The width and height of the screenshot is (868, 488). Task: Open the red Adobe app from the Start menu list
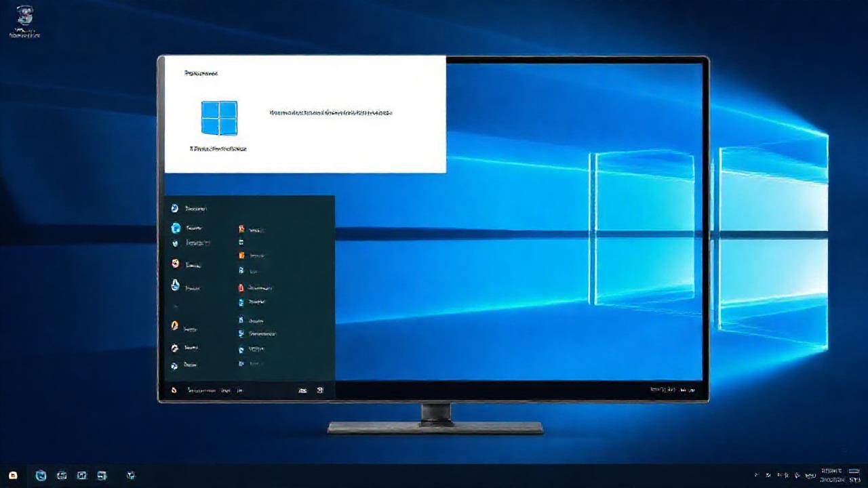[x=241, y=287]
